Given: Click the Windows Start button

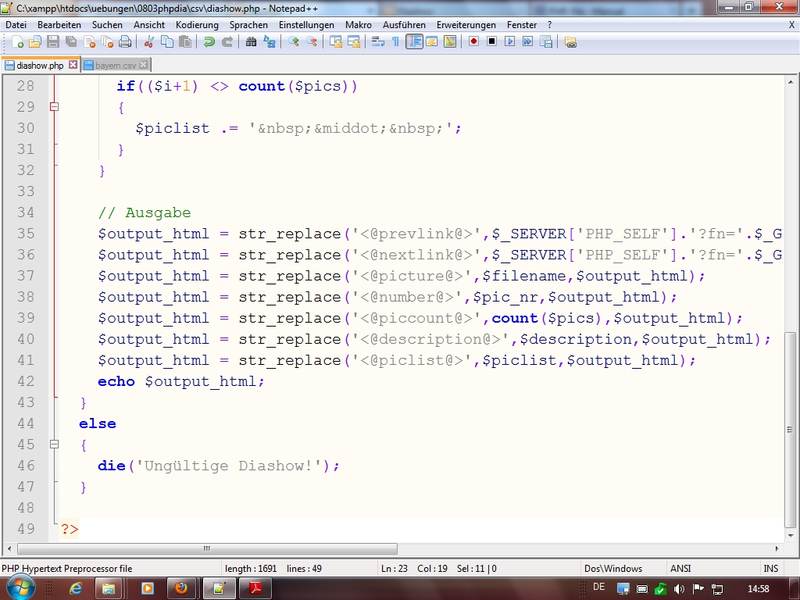Looking at the screenshot, I should pyautogui.click(x=20, y=588).
